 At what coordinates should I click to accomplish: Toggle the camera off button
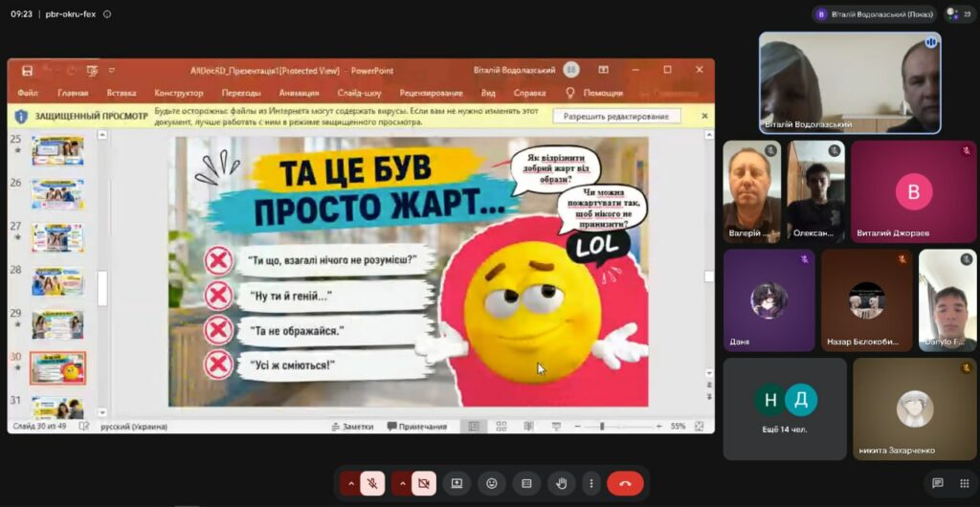424,483
